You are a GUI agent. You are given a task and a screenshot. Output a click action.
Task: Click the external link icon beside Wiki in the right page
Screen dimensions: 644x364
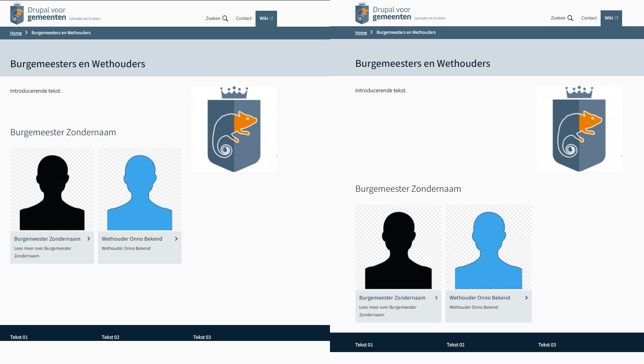[x=617, y=18]
